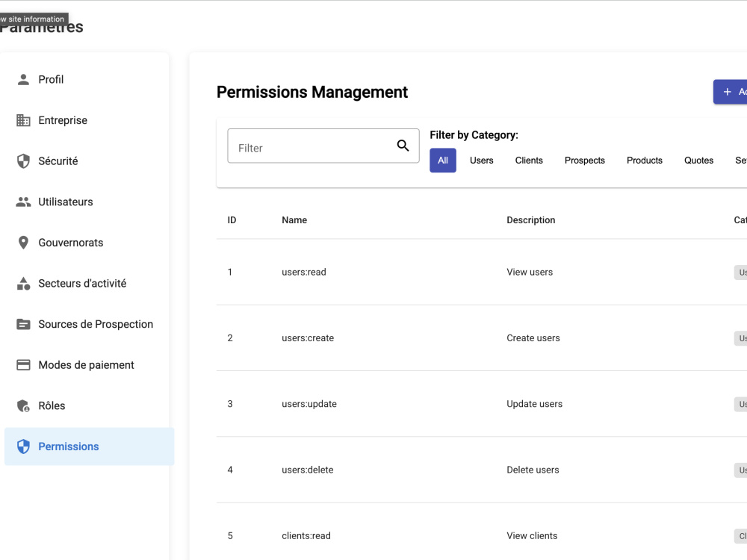747x560 pixels.
Task: Click the View users description
Action: 530,273
